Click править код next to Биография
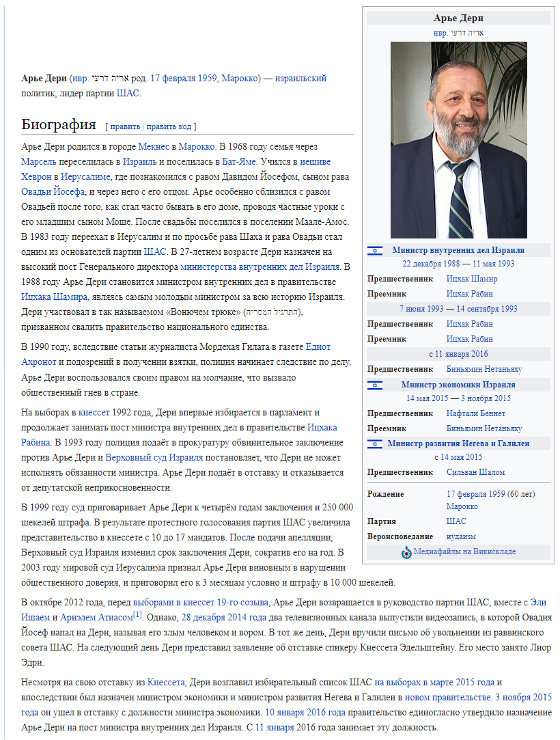The height and width of the screenshot is (740, 560). (x=169, y=126)
